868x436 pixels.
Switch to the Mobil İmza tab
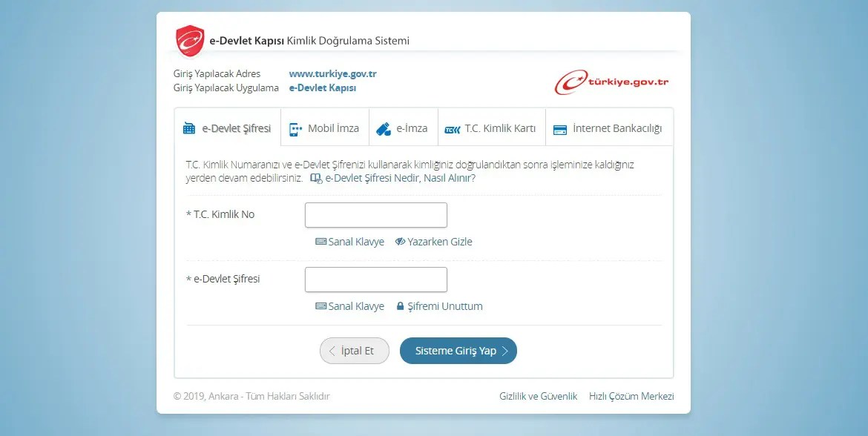[x=325, y=128]
